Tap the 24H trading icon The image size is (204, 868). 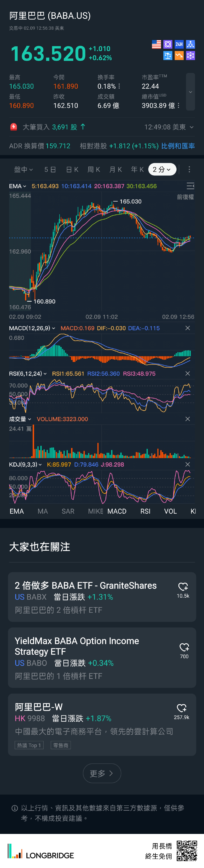179,44
